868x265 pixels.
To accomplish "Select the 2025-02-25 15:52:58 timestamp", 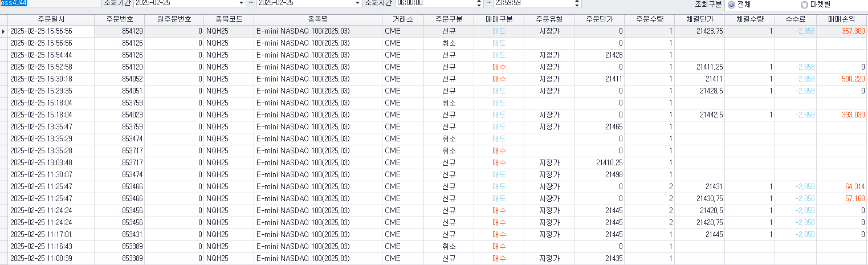I will pos(41,67).
